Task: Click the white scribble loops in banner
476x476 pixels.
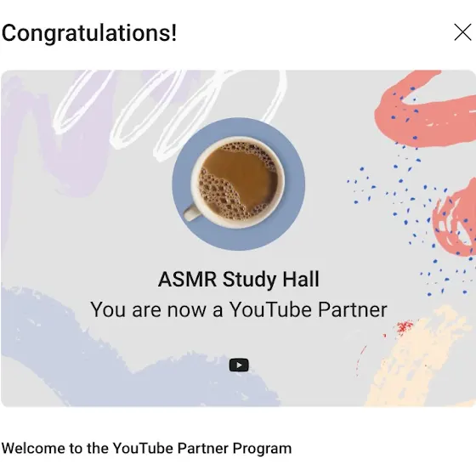Action: (x=170, y=110)
